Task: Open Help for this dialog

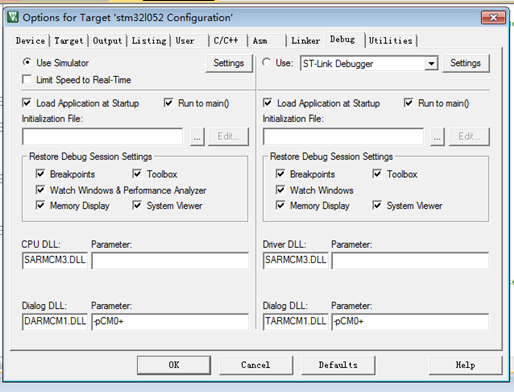Action: pyautogui.click(x=465, y=365)
